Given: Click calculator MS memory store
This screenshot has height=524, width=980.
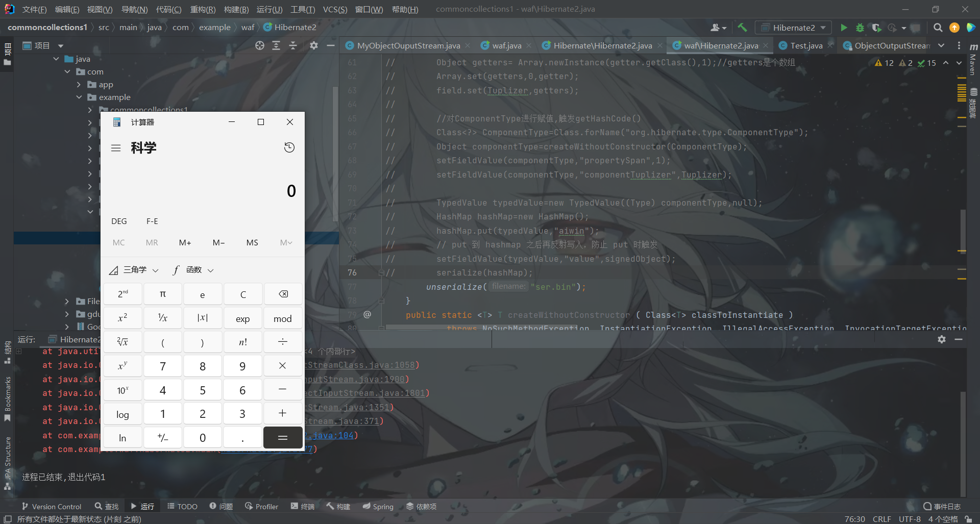Looking at the screenshot, I should [252, 242].
